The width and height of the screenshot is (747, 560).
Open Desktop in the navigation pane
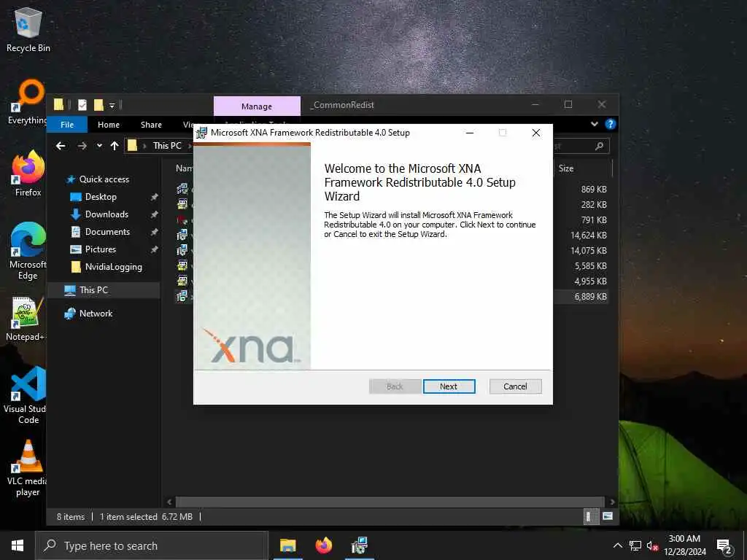pos(101,197)
